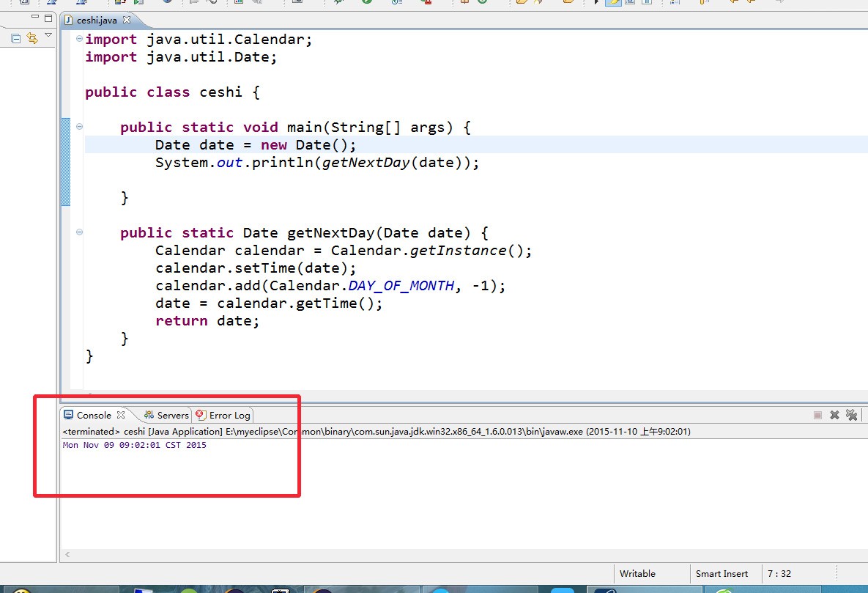This screenshot has height=593, width=868.
Task: Open the Error Log tab
Action: pos(223,415)
